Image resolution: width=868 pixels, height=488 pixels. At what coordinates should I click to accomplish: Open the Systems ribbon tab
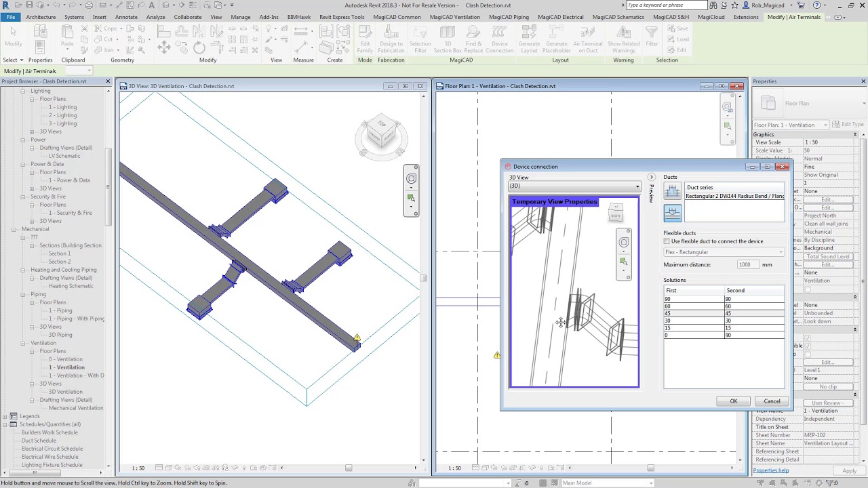pyautogui.click(x=74, y=17)
